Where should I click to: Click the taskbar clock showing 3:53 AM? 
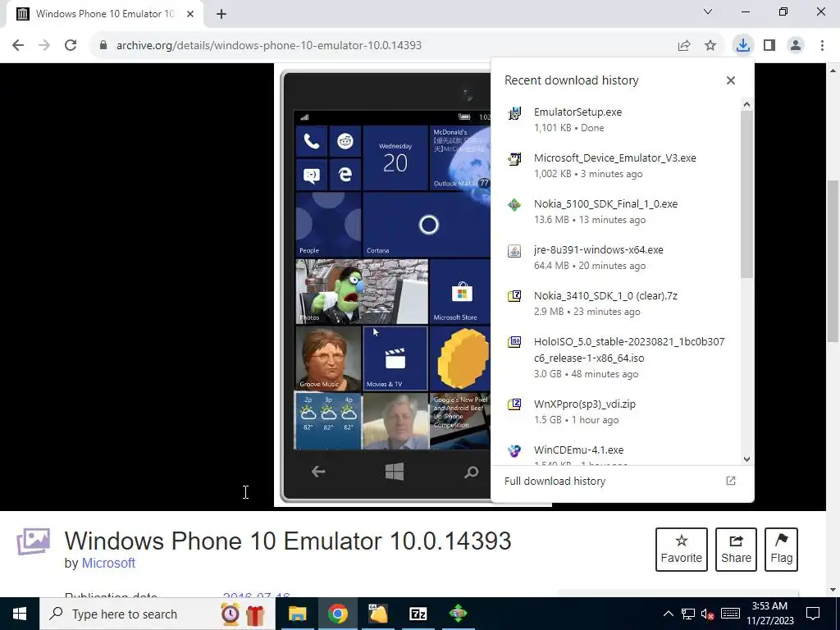(x=769, y=614)
